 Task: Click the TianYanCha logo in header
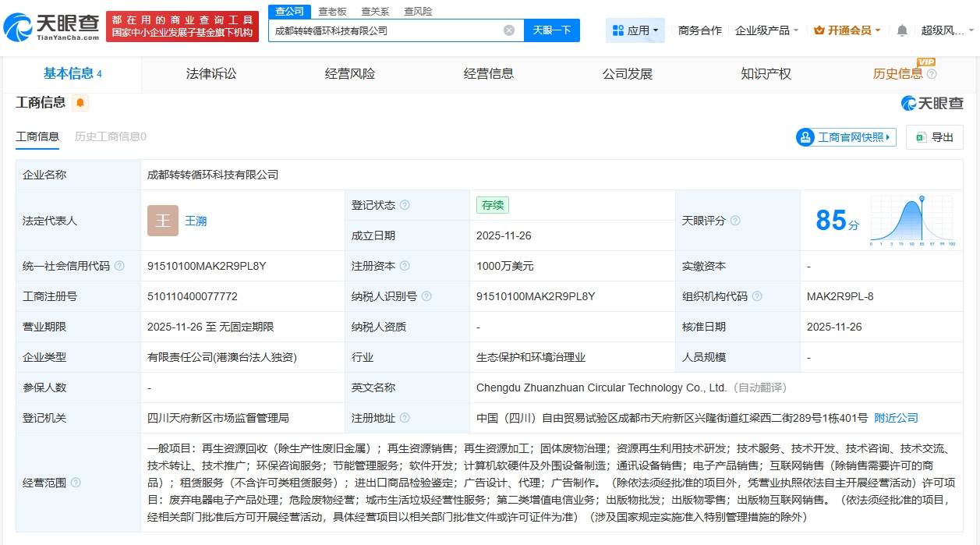pos(51,27)
